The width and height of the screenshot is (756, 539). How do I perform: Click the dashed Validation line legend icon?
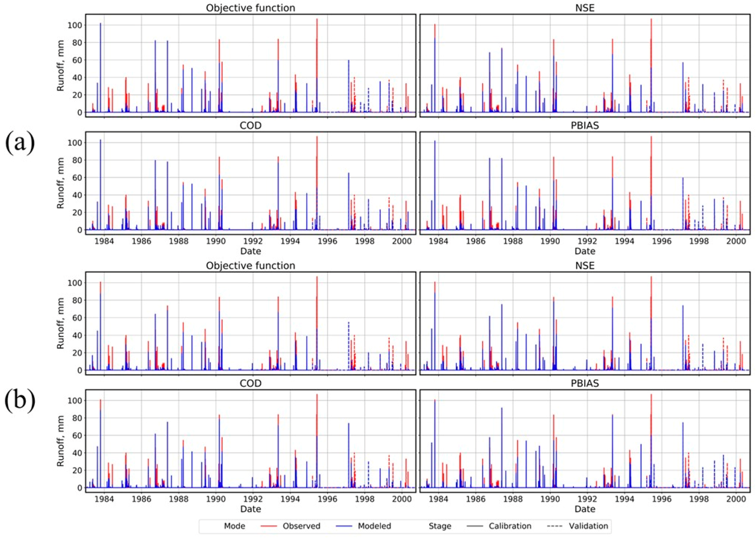(555, 526)
